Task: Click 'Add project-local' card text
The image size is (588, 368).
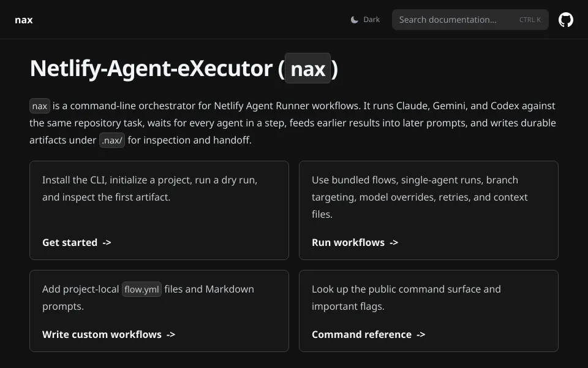Action: click(148, 298)
